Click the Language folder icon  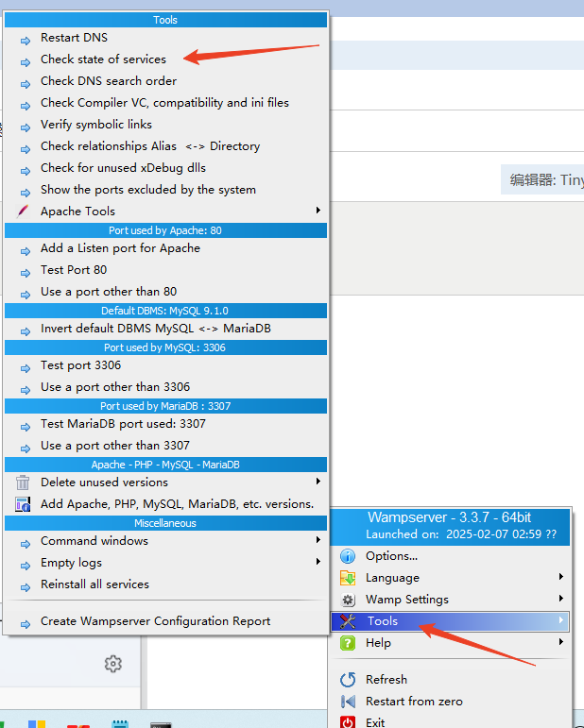[x=348, y=578]
